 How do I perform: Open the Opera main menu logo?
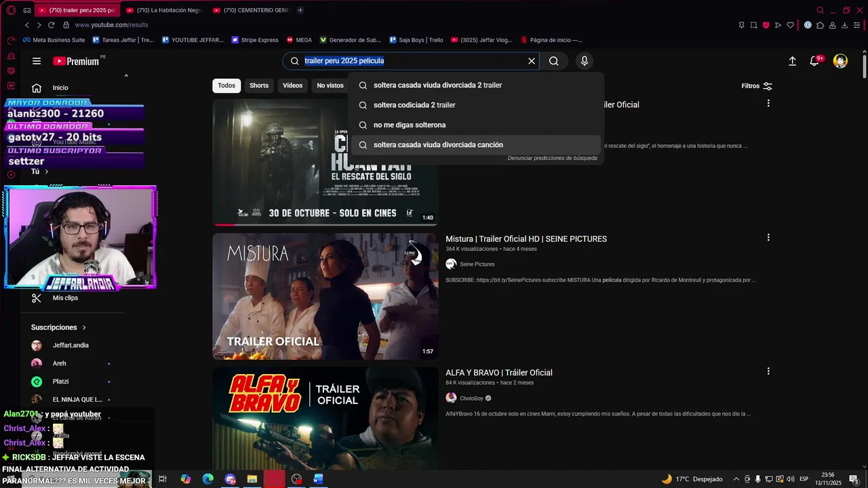(x=11, y=10)
